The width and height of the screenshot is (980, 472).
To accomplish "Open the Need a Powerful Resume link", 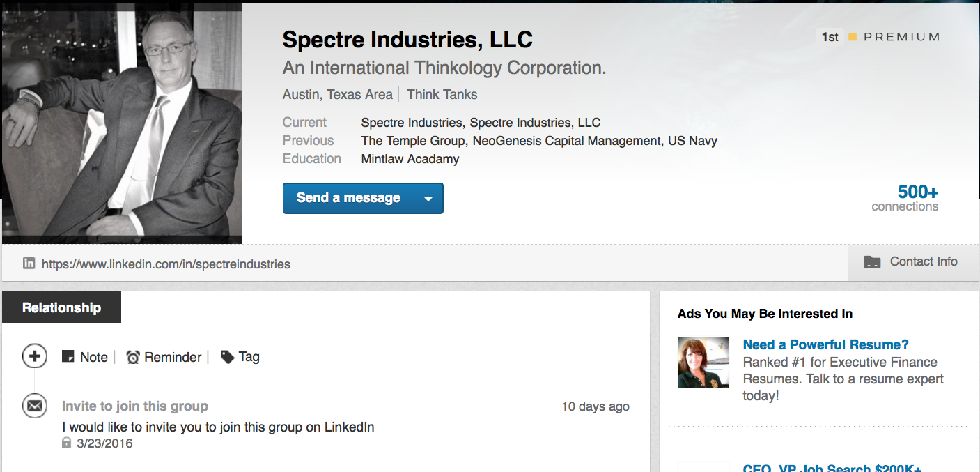I will click(x=825, y=344).
